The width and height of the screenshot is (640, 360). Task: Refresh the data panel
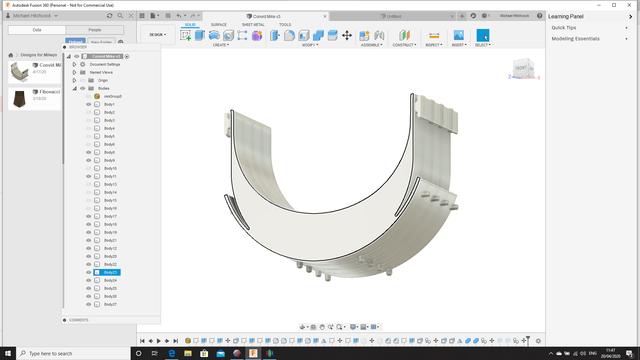tap(109, 16)
